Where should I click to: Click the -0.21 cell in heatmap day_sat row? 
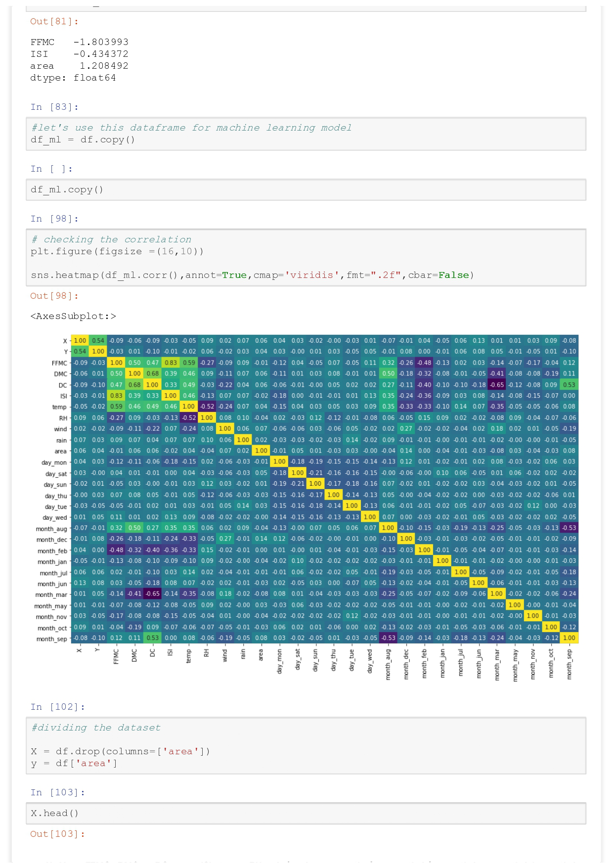315,473
